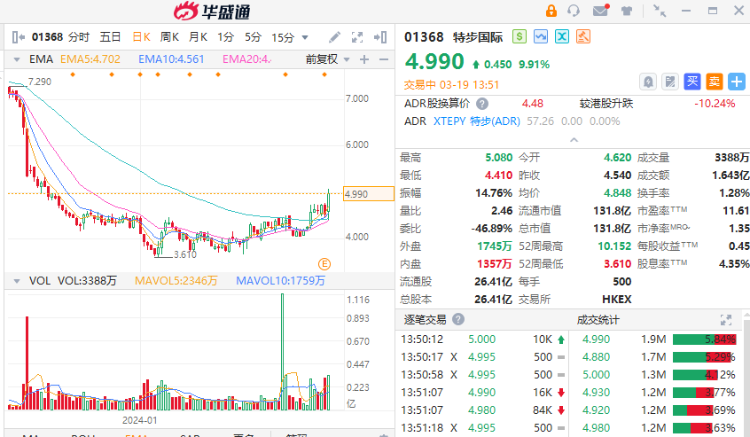
Task: Open the mail messages icon
Action: click(601, 11)
